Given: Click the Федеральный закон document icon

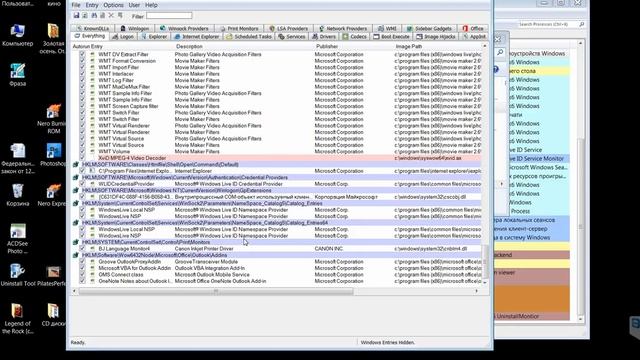Looking at the screenshot, I should pos(18,151).
